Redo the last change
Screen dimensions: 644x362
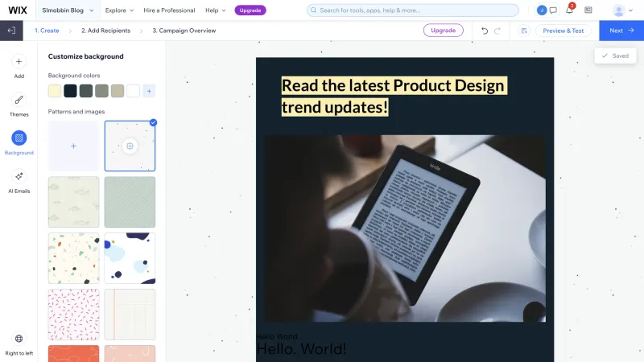pyautogui.click(x=497, y=31)
